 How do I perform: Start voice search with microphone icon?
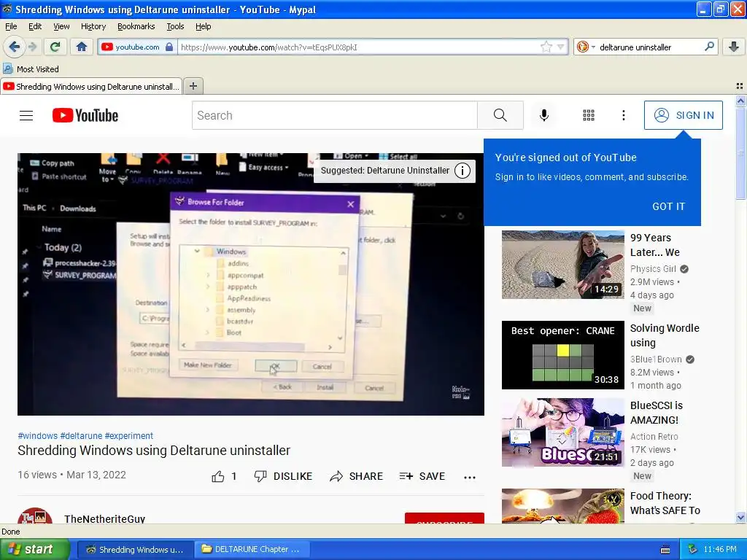click(544, 115)
